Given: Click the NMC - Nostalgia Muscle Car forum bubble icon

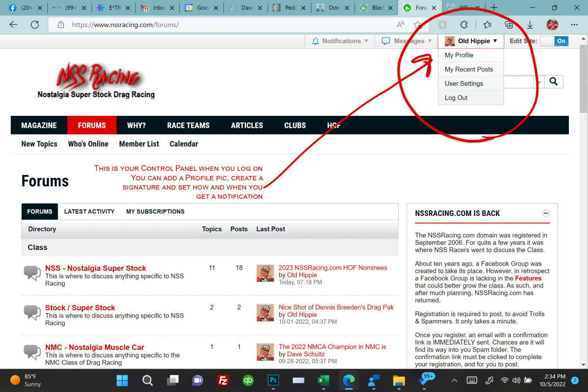Looking at the screenshot, I should pyautogui.click(x=32, y=352).
